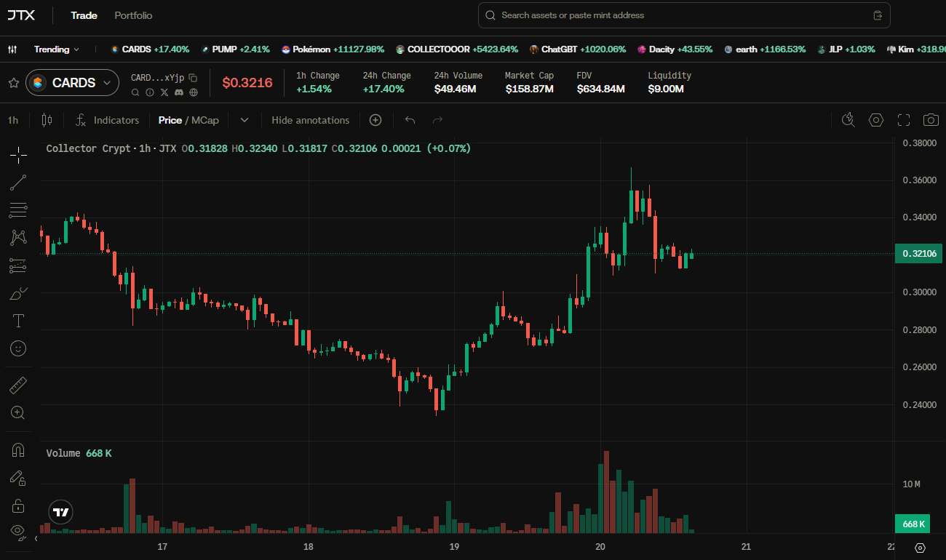Select the ruler measure tool
Screen dimensions: 946x560
pos(18,385)
